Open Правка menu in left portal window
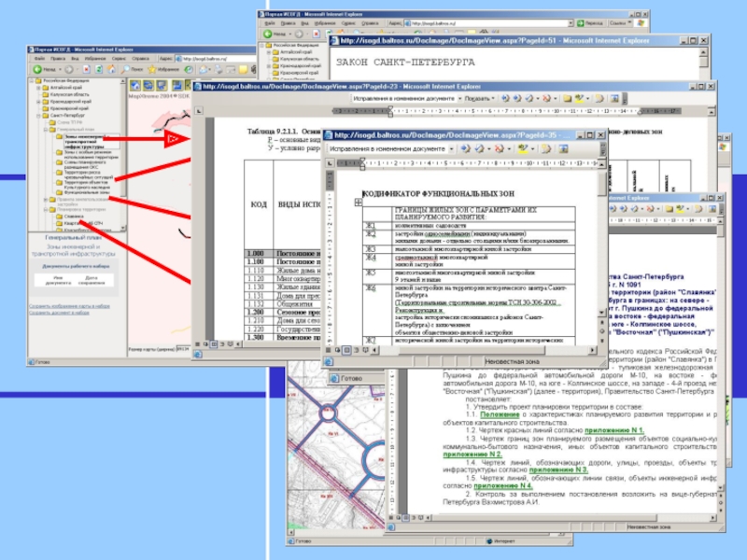This screenshot has height=560, width=747. coord(58,59)
